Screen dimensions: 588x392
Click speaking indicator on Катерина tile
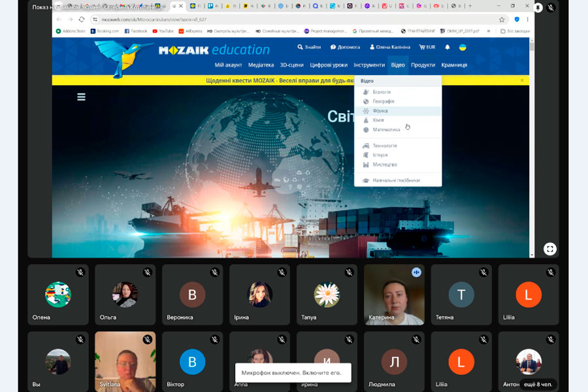tap(416, 272)
